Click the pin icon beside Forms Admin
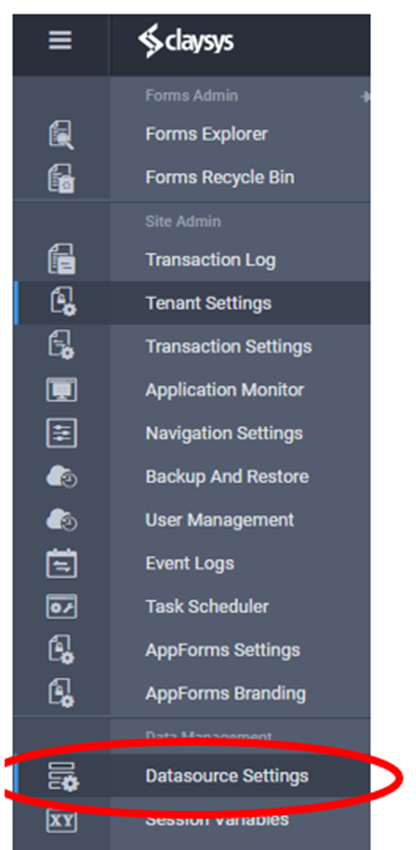The width and height of the screenshot is (416, 850). click(x=366, y=96)
